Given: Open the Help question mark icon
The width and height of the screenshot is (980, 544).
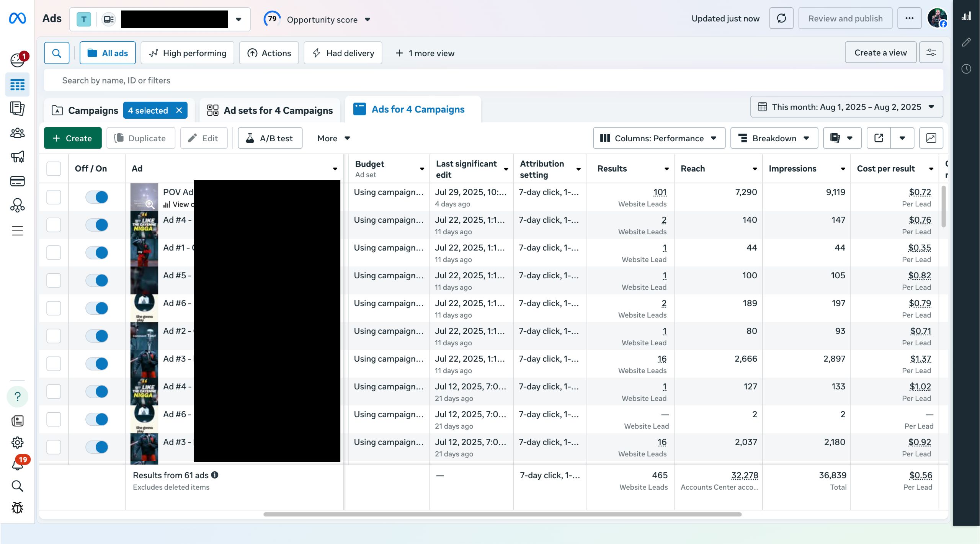Looking at the screenshot, I should coord(17,397).
